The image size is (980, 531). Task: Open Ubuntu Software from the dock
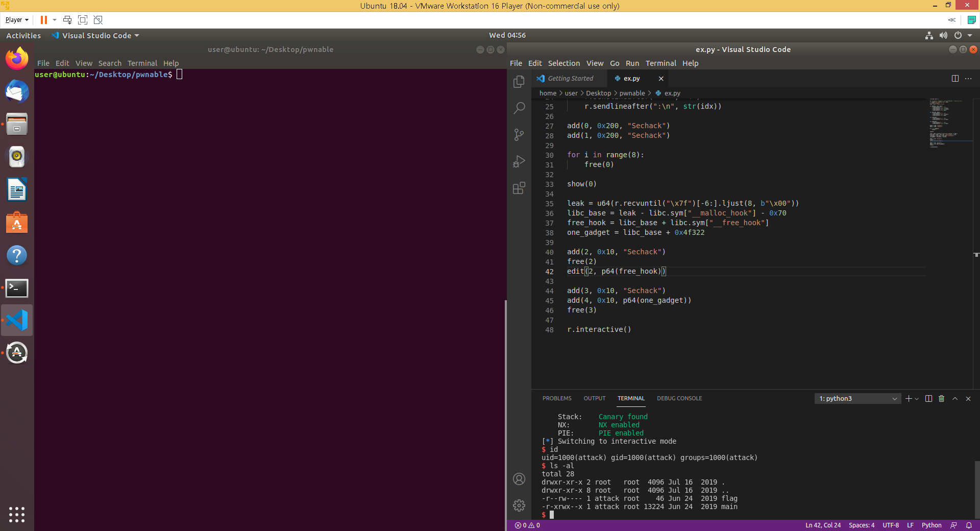coord(17,223)
